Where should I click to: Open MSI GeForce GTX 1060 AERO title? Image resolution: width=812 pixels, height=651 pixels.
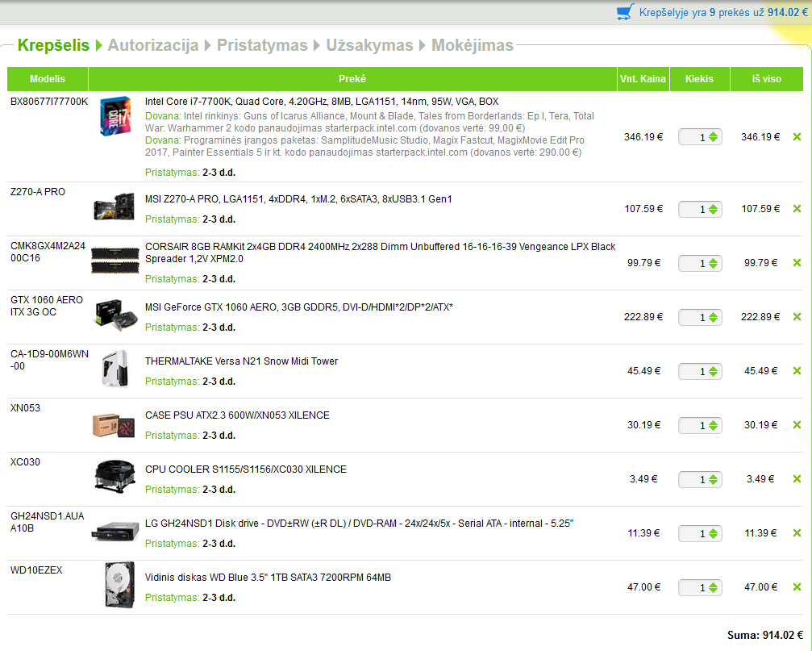coord(299,307)
